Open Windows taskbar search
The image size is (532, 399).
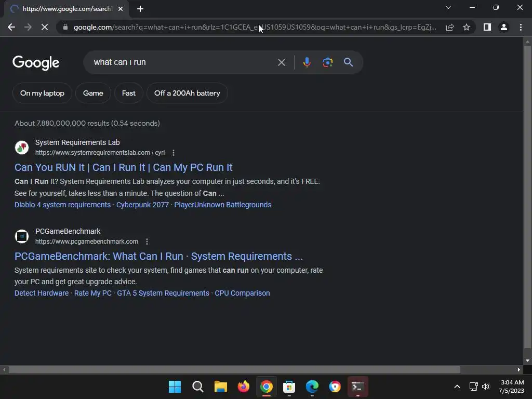198,387
